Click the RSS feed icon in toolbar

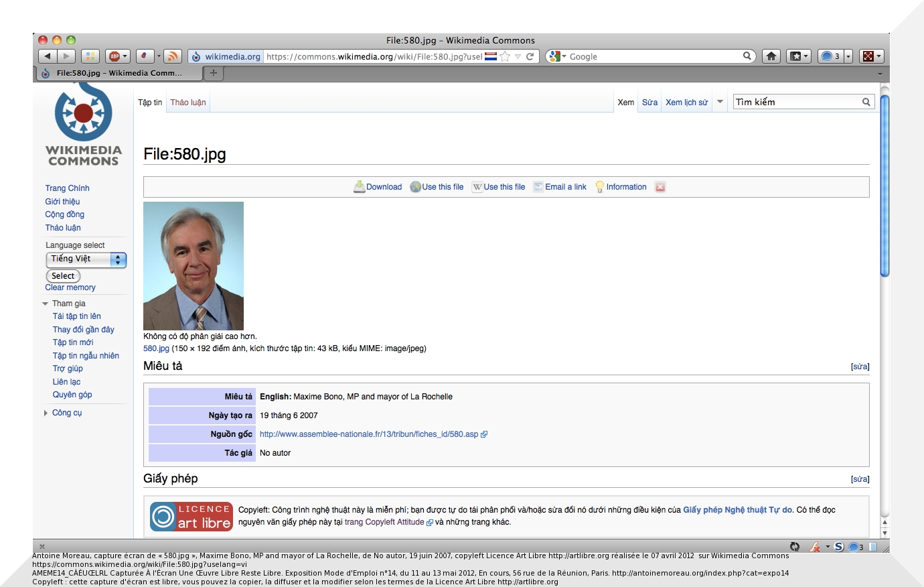pyautogui.click(x=172, y=56)
